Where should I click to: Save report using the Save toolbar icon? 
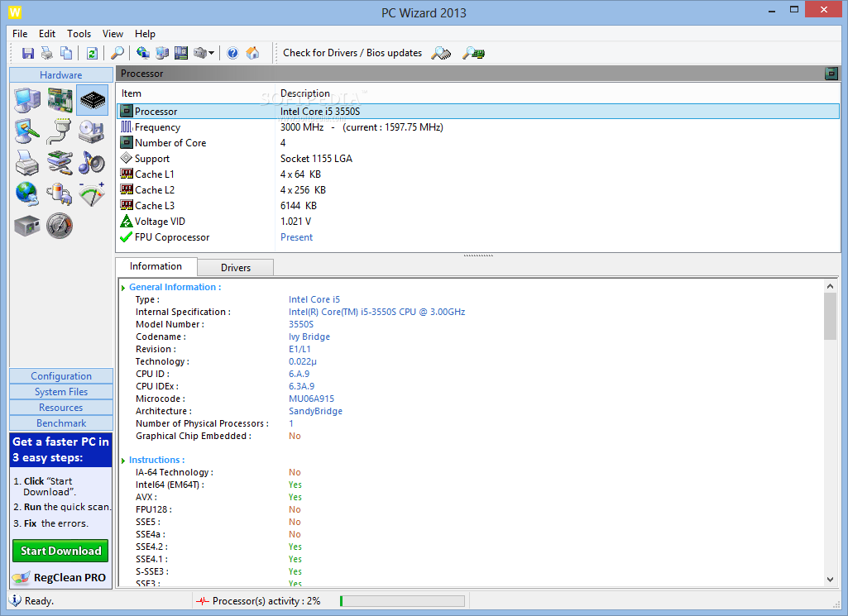click(x=28, y=53)
